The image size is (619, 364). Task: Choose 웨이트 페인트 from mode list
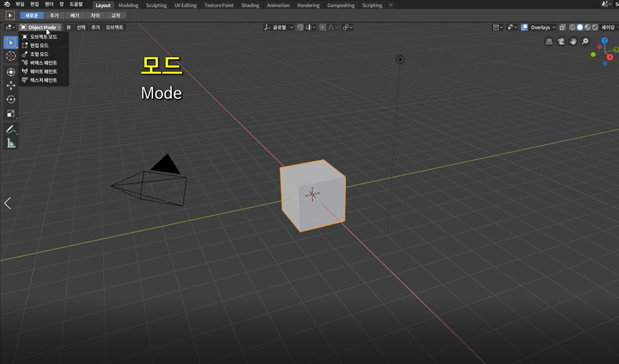click(43, 71)
